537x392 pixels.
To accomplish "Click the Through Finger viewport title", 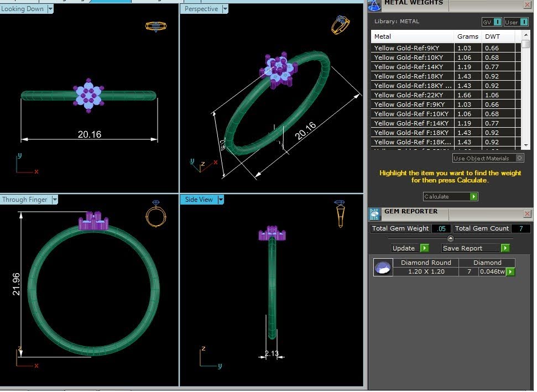I will [x=25, y=200].
